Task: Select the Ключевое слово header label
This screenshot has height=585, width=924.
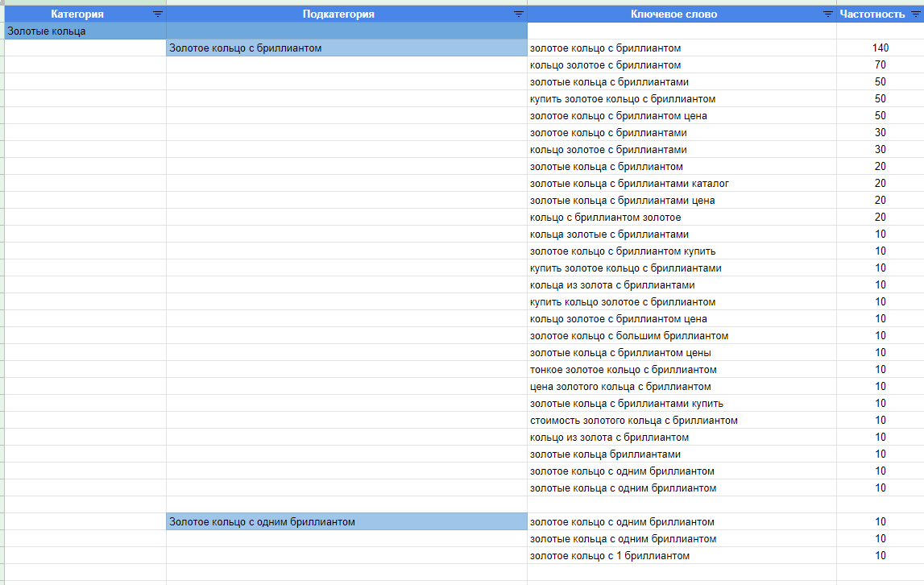Action: pyautogui.click(x=673, y=15)
